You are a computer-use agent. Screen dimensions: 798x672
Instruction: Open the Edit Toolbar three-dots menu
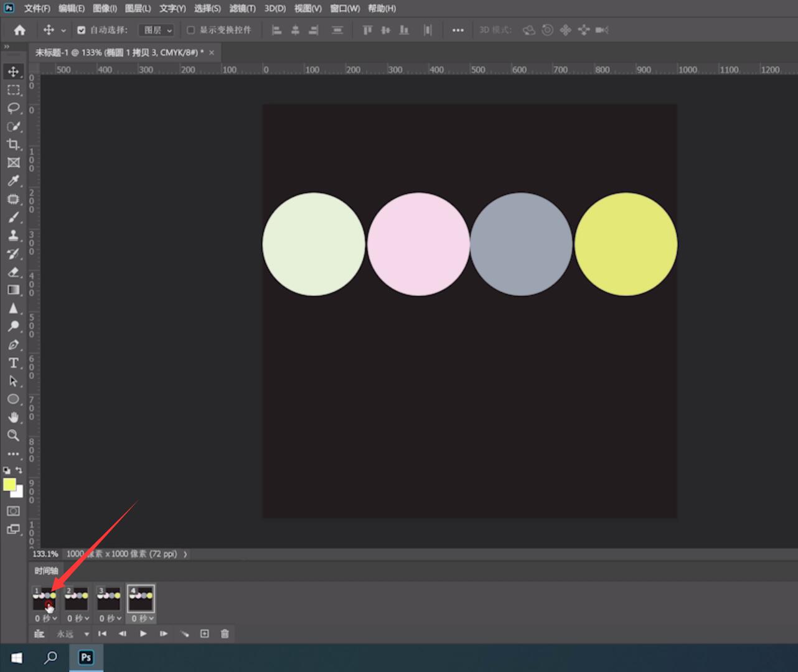(x=13, y=454)
